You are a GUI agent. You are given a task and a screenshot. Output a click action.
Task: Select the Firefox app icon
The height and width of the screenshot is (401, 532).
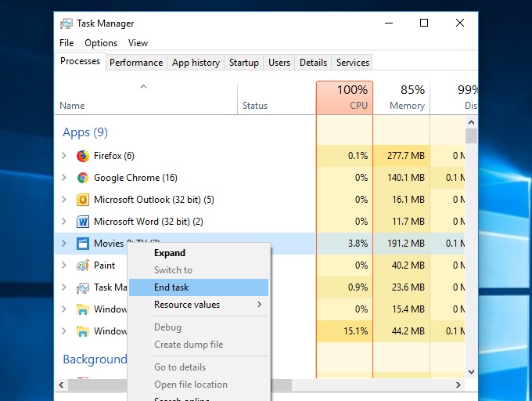(83, 156)
